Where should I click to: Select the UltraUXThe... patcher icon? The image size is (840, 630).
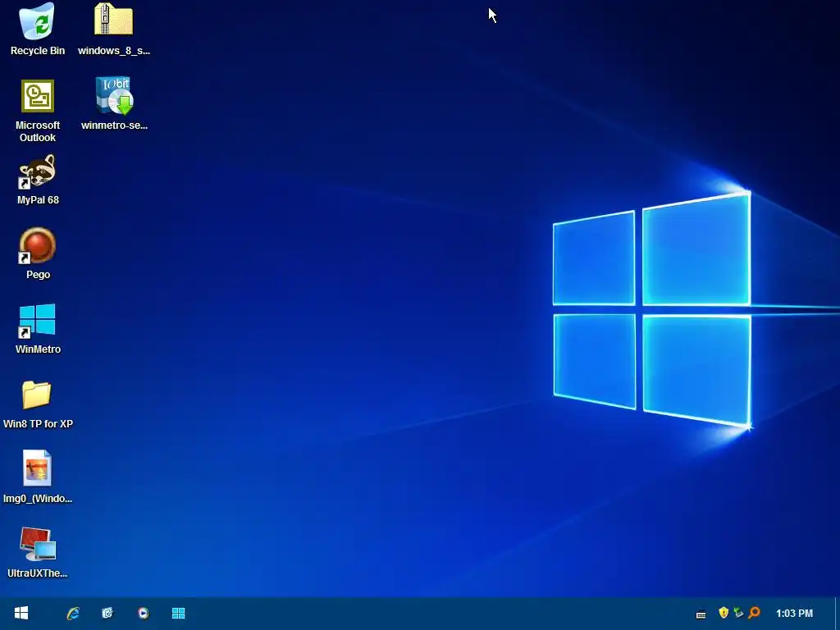(38, 544)
